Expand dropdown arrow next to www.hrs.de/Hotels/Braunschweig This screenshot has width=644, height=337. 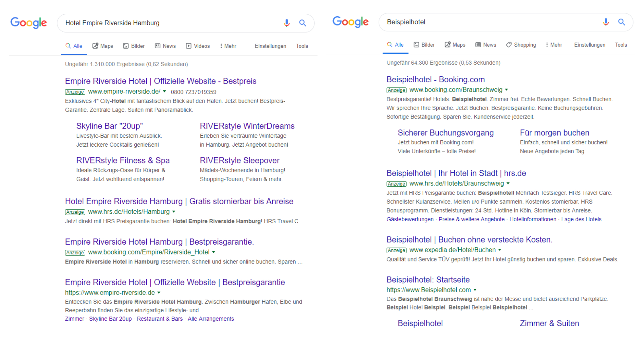(508, 184)
